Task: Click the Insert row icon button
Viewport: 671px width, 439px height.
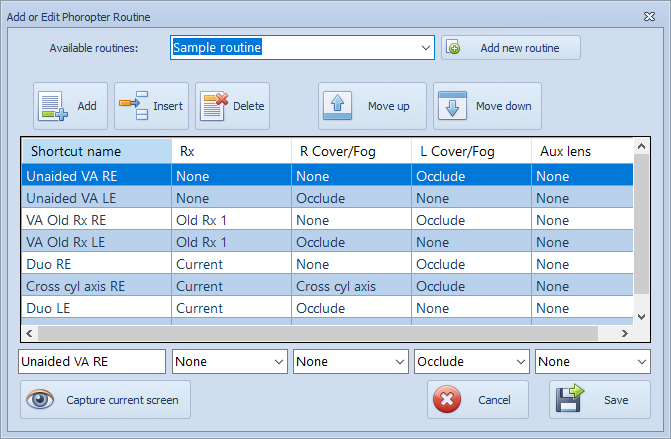Action: pyautogui.click(x=151, y=106)
